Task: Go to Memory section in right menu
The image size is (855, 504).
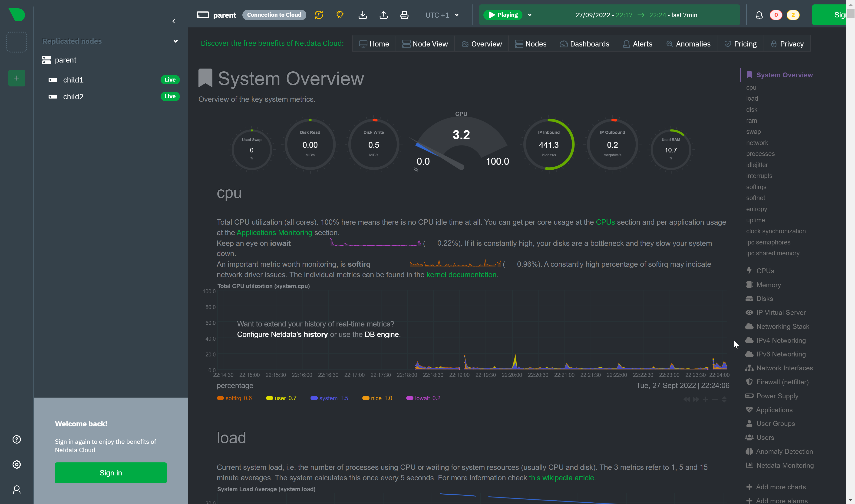Action: tap(768, 285)
